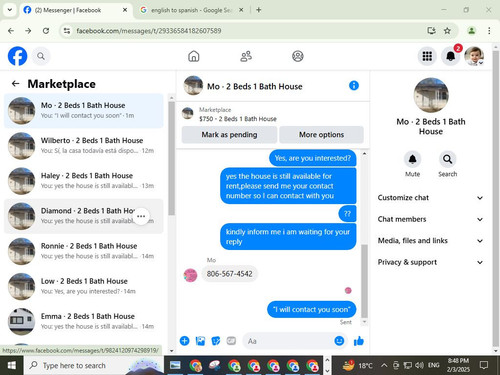
Task: Open Windows action center notifications
Action: 484,365
